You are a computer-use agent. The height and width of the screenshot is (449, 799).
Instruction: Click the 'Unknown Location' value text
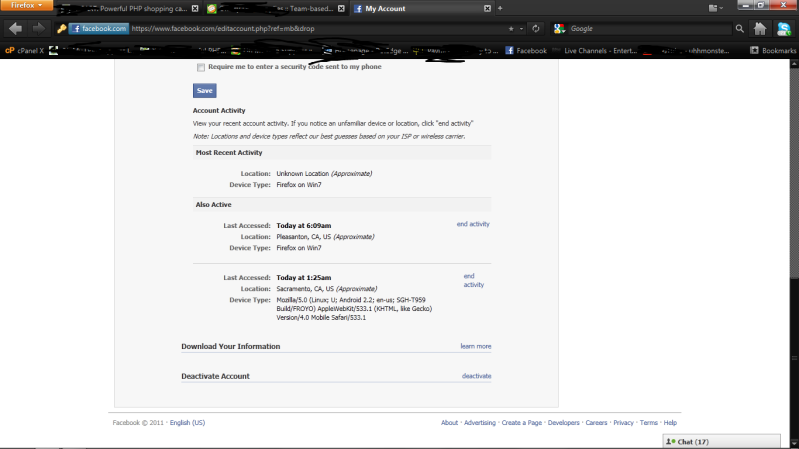tap(303, 173)
